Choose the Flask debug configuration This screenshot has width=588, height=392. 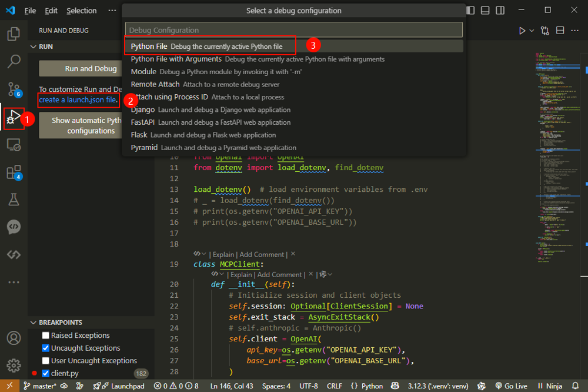tap(139, 135)
